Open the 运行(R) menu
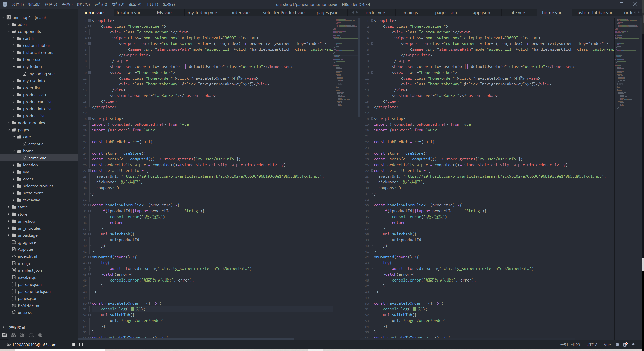Image resolution: width=644 pixels, height=351 pixels. [101, 4]
